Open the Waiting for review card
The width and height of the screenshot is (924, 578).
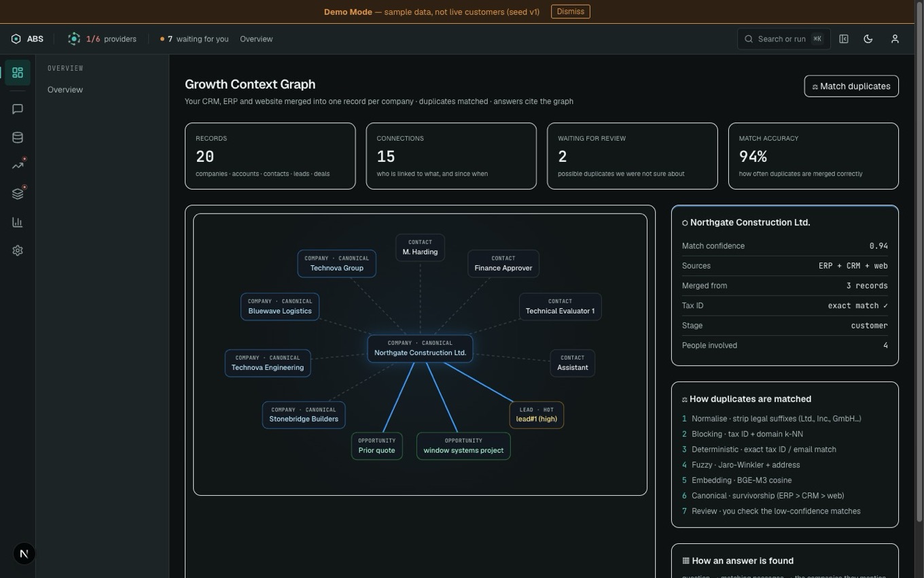coord(632,156)
